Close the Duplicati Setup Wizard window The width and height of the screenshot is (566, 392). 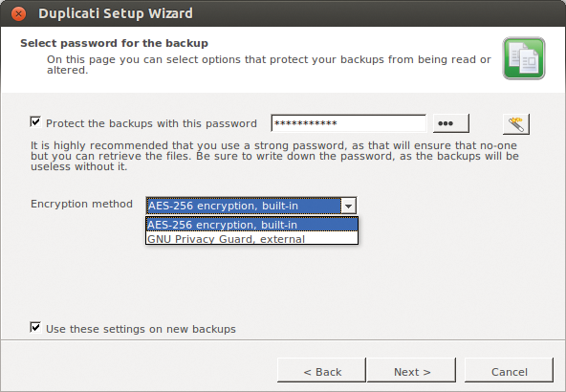click(18, 13)
